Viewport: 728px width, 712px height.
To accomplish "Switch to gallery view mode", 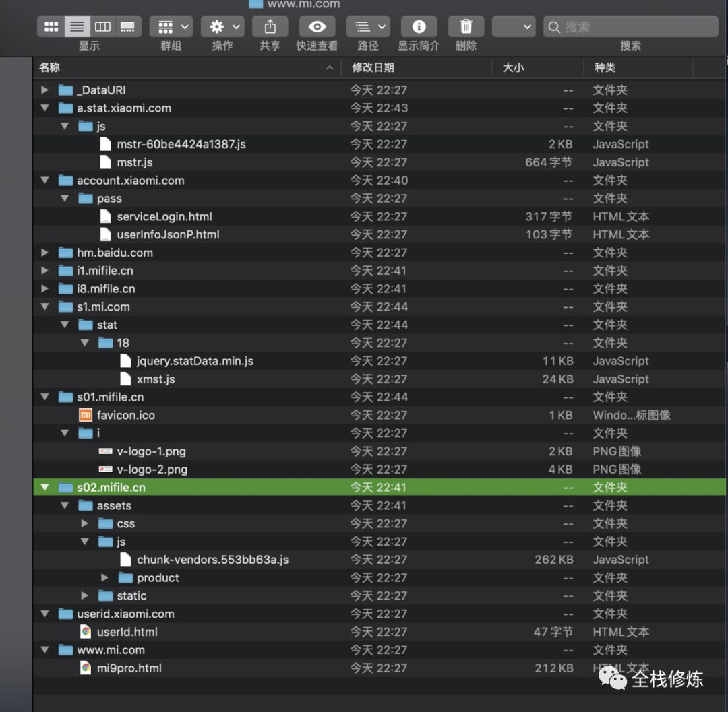I will coord(127,27).
